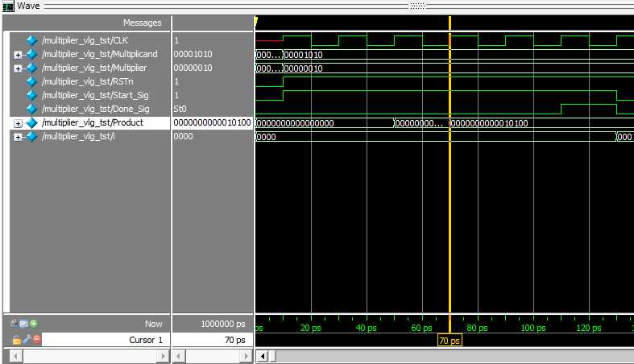
Task: Select the Done_Sig signal diamond icon
Action: coord(31,109)
